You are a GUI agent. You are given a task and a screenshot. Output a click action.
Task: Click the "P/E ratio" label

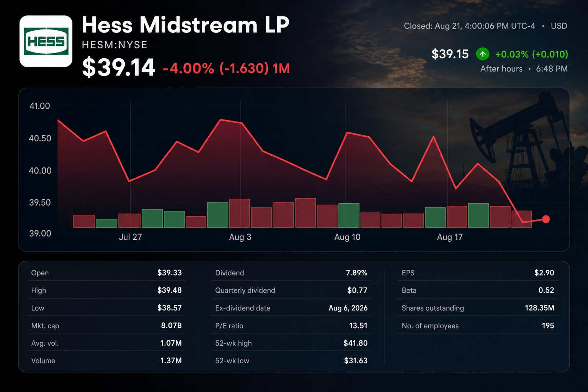coord(229,326)
